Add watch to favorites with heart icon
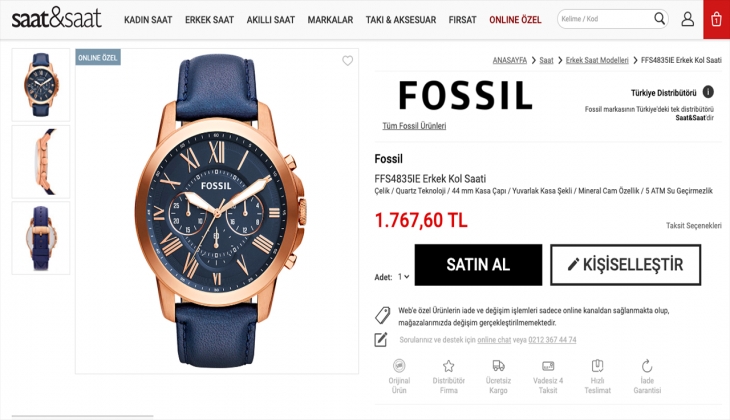730x420 pixels. pyautogui.click(x=347, y=61)
